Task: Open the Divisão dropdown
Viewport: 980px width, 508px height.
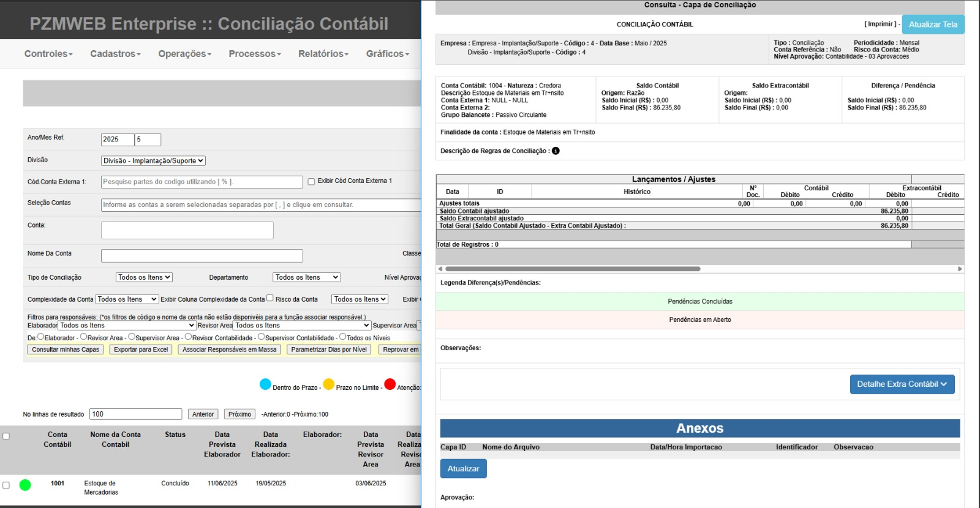Action: coord(153,161)
